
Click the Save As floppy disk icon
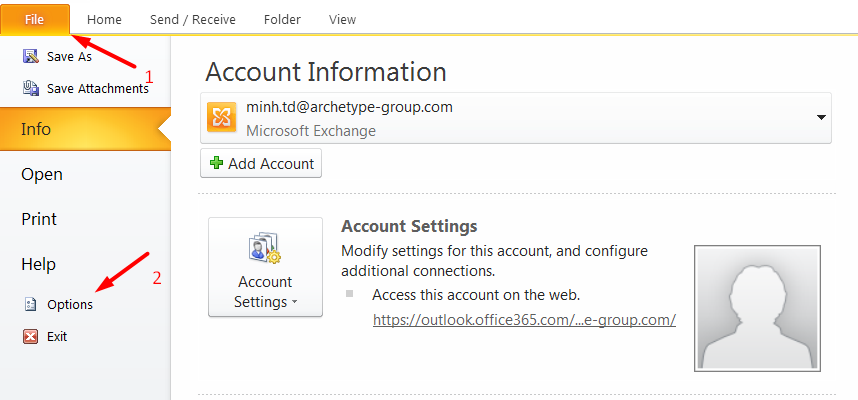[x=31, y=56]
